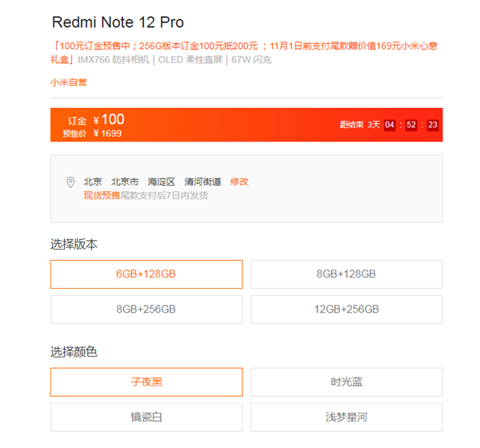
Task: Pick the 8GB+256GB version option
Action: coord(146,310)
